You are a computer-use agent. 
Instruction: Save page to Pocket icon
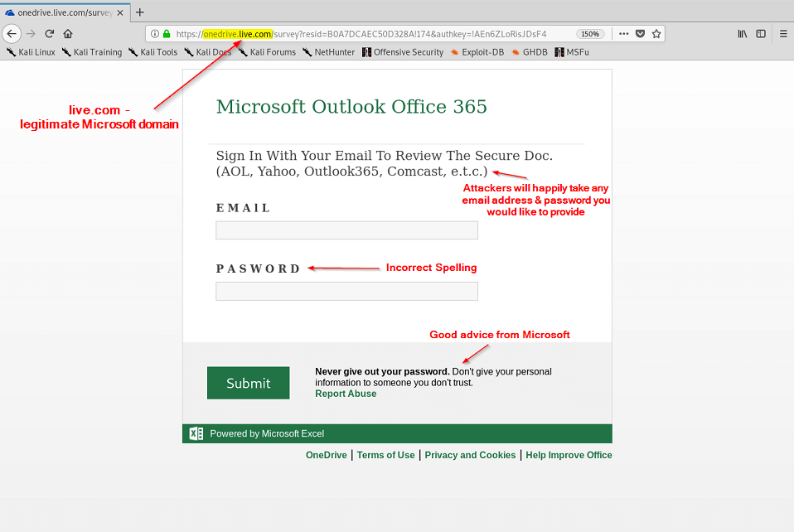640,34
